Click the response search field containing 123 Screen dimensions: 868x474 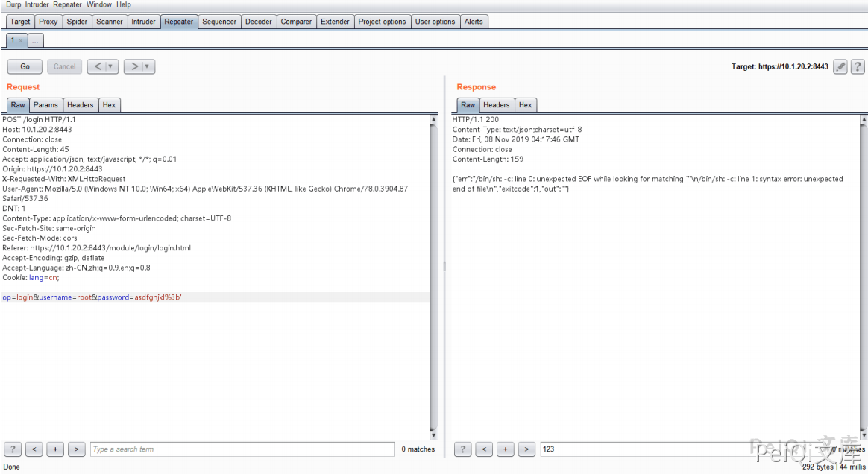tap(641, 449)
